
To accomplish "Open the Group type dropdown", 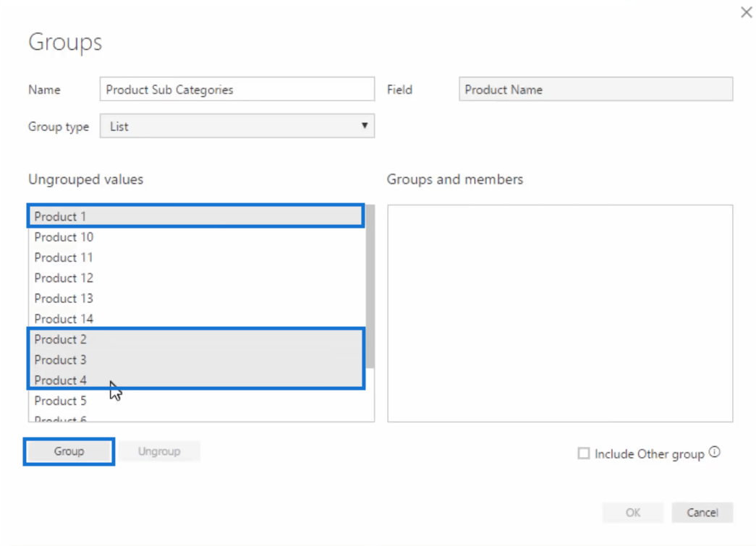I will coord(237,127).
